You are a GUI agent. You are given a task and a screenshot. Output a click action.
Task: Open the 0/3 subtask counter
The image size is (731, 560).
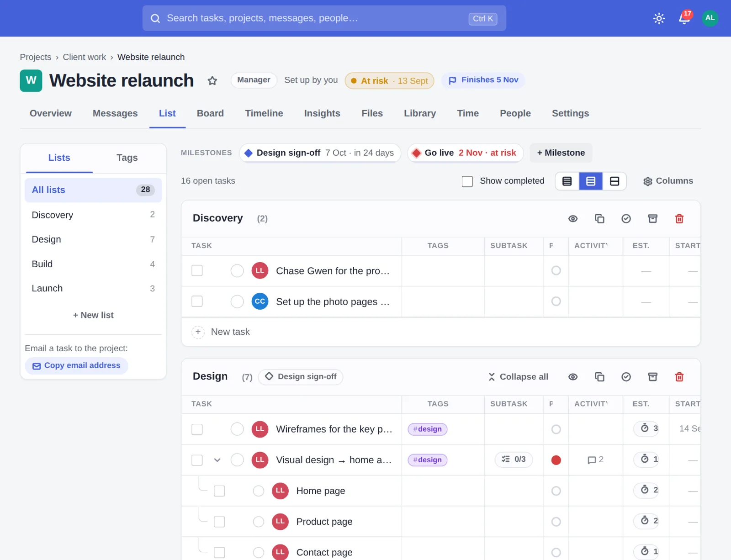click(514, 460)
